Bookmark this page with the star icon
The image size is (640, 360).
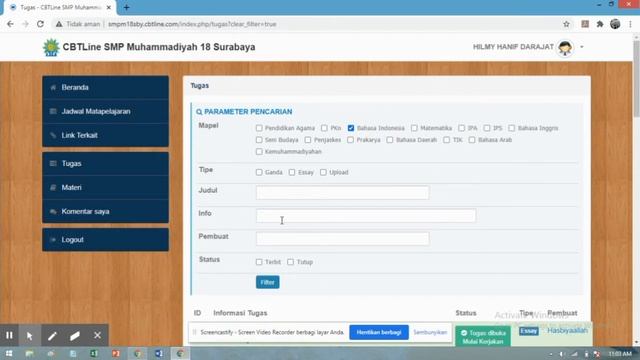coord(567,24)
